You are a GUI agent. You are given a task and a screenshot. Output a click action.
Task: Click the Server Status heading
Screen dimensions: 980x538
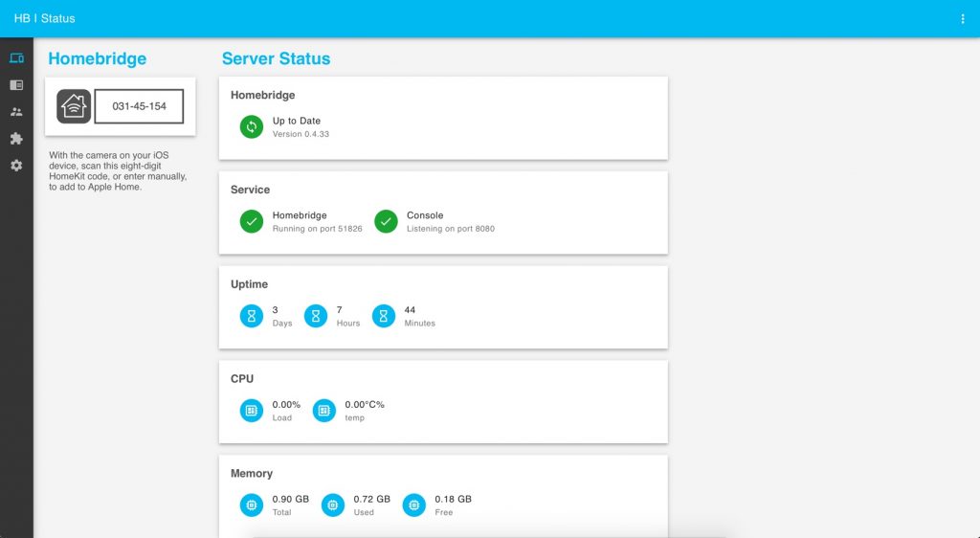[x=277, y=58]
